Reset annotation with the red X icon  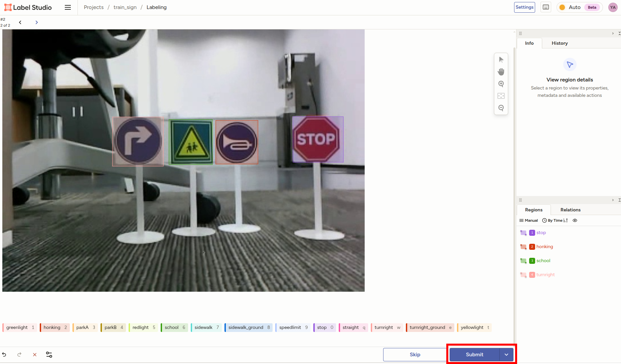(x=34, y=355)
